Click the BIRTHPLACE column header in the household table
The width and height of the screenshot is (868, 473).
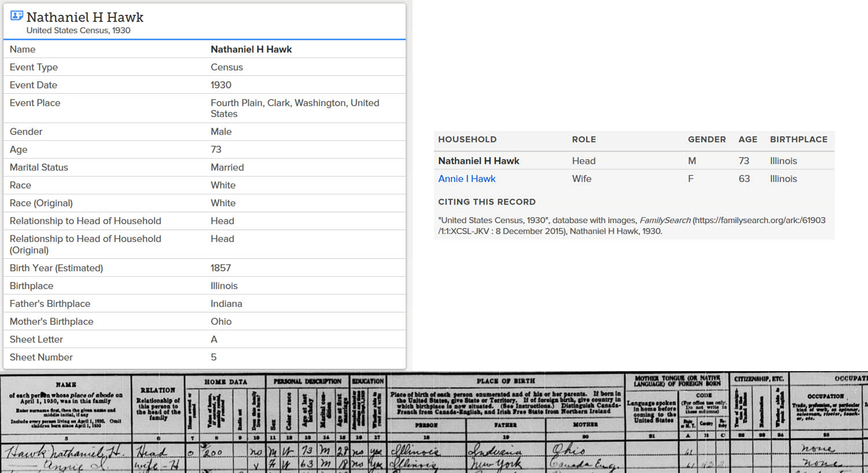pos(799,140)
